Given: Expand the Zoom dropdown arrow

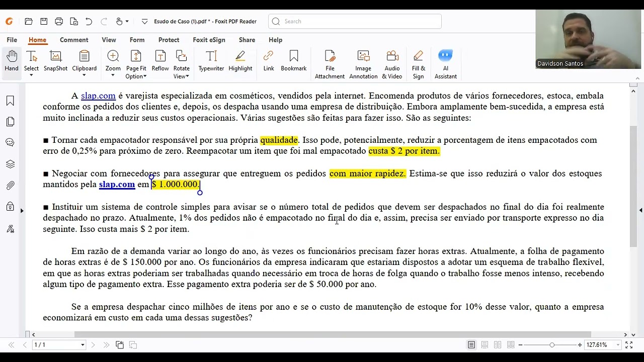Looking at the screenshot, I should coord(113,76).
